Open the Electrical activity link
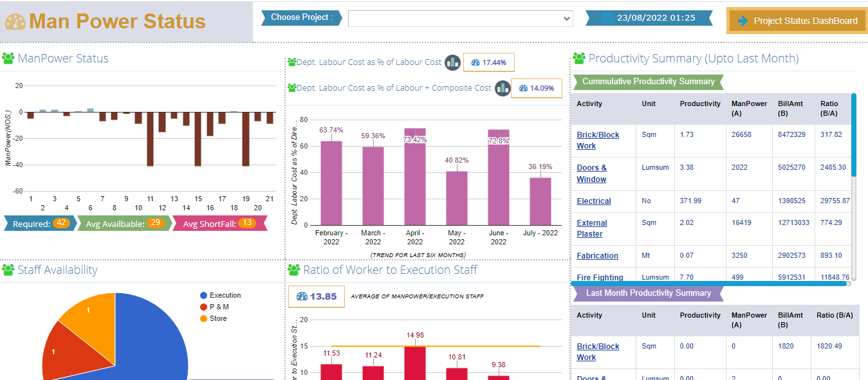This screenshot has height=380, width=868. tap(593, 201)
